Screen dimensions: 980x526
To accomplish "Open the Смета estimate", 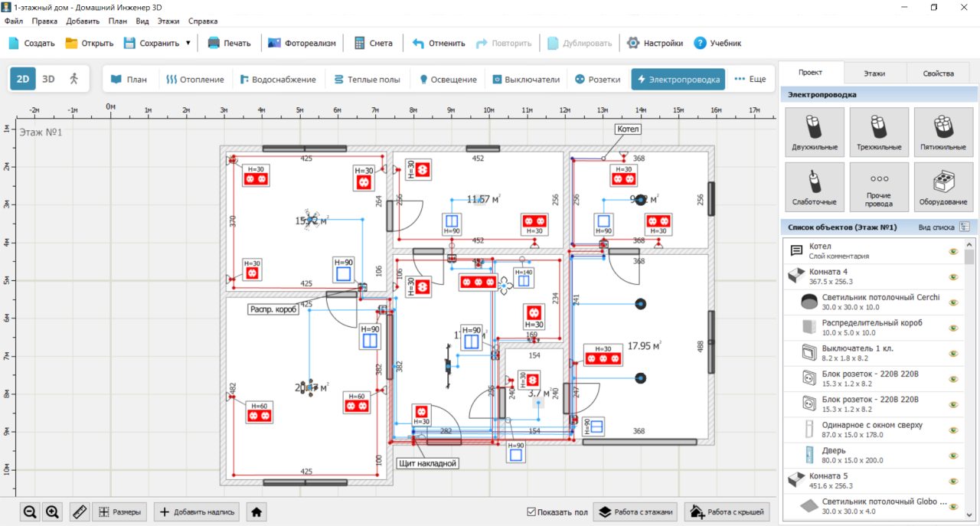I will click(x=373, y=43).
